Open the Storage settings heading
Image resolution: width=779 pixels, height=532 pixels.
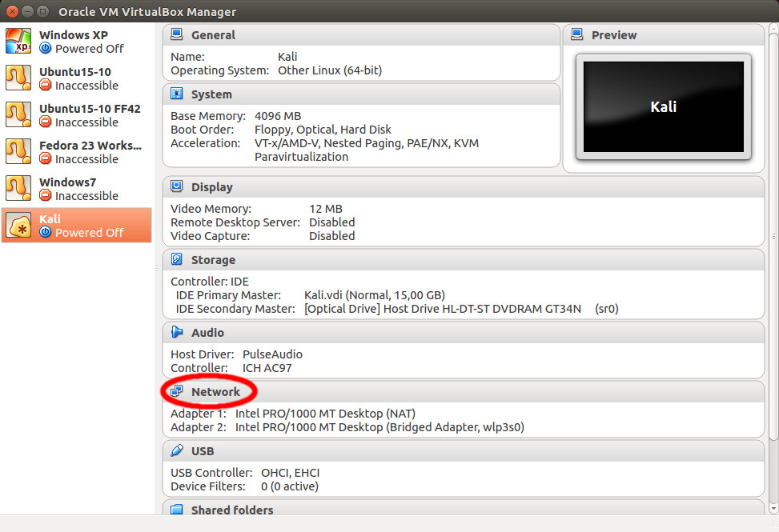click(213, 260)
